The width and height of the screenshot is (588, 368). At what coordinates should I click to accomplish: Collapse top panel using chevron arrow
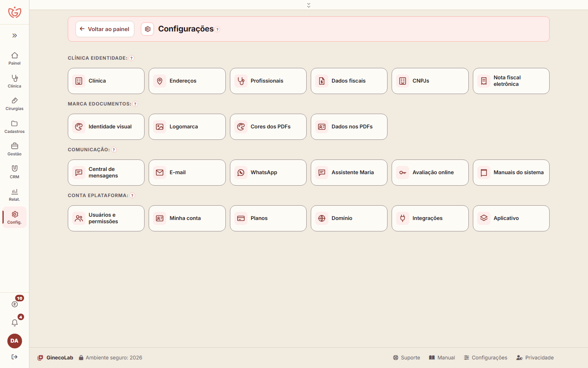(x=309, y=5)
